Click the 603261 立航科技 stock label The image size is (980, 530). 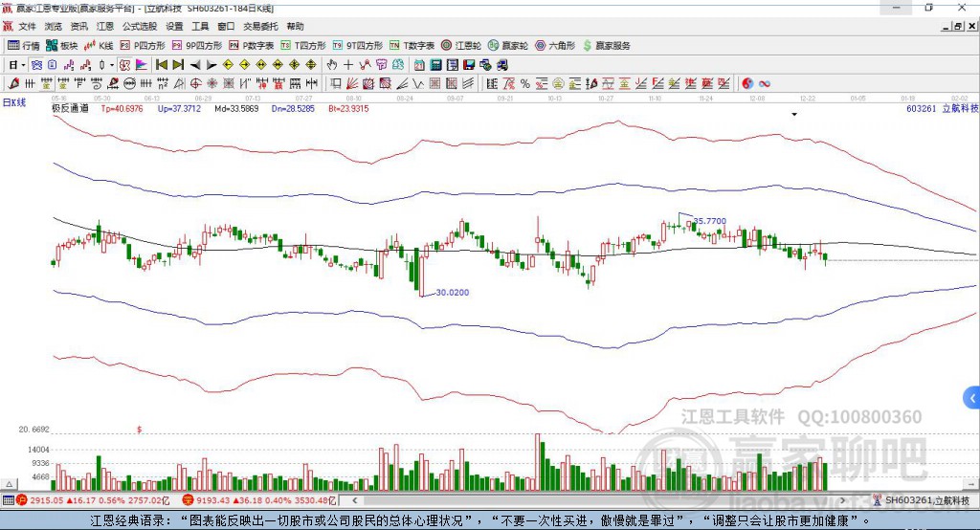tap(942, 108)
